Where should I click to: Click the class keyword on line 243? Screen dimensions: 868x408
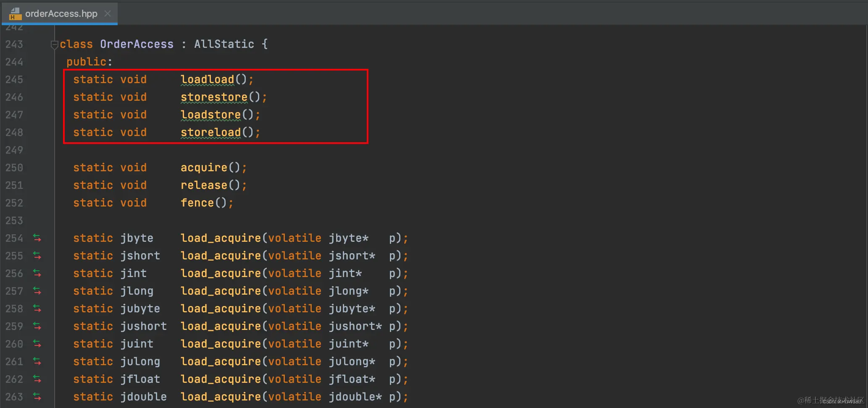(x=76, y=44)
